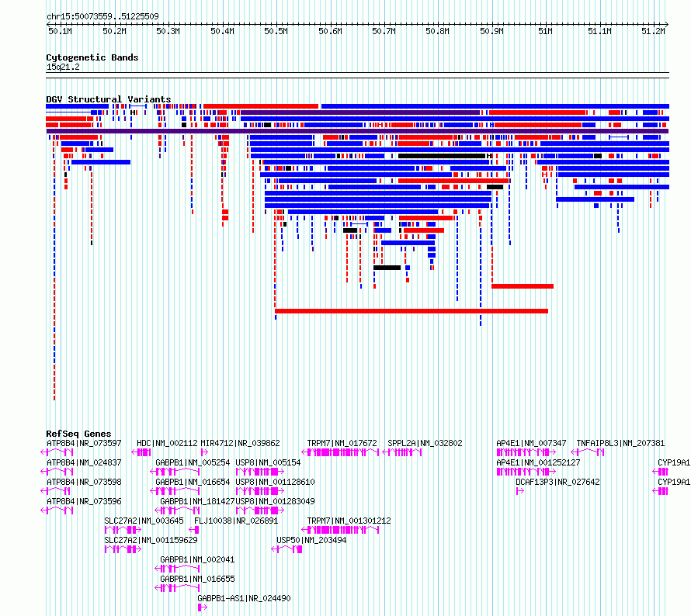Open the HDC|NM_002112 gene label
The width and height of the screenshot is (691, 616).
coord(167,444)
